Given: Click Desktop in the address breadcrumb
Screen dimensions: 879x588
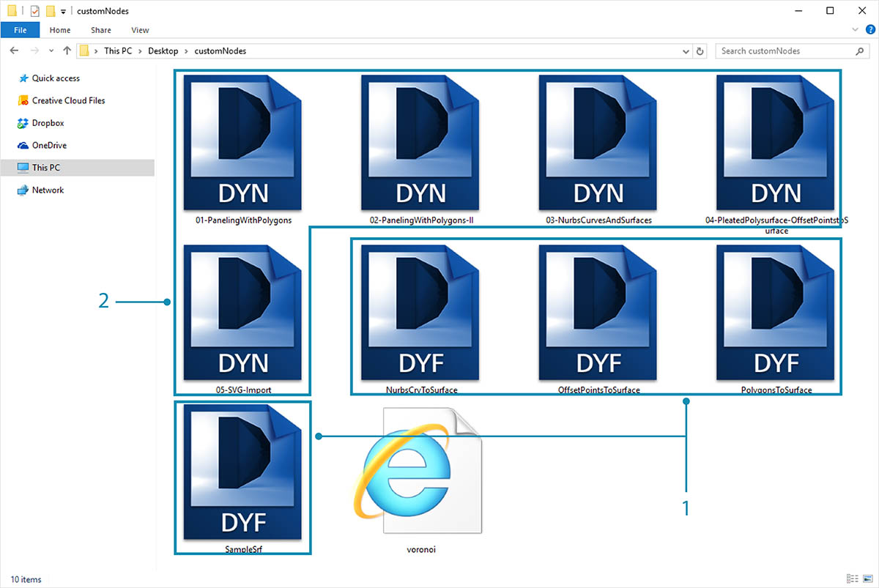Looking at the screenshot, I should (163, 51).
